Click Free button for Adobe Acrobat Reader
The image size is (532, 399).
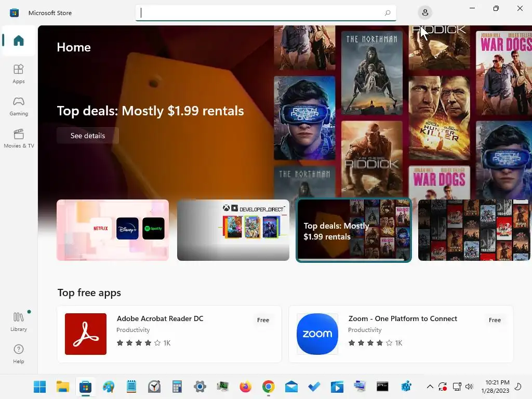click(x=263, y=320)
